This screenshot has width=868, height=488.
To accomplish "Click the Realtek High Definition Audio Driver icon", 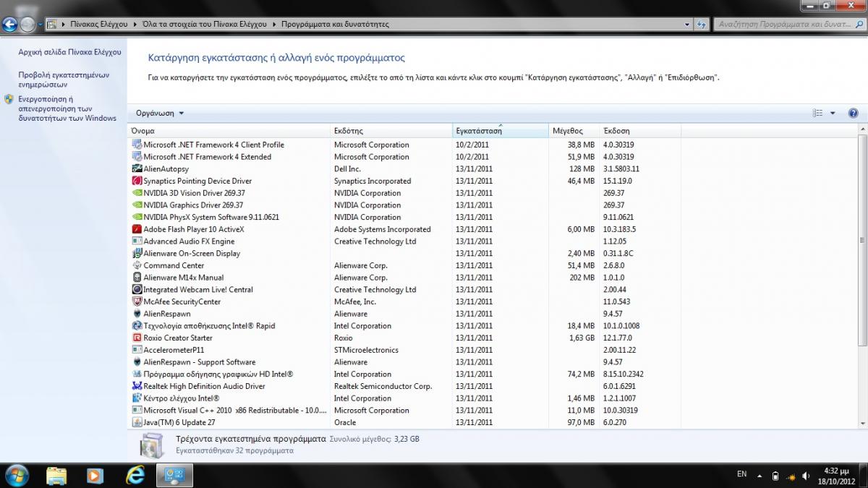I will pos(137,386).
